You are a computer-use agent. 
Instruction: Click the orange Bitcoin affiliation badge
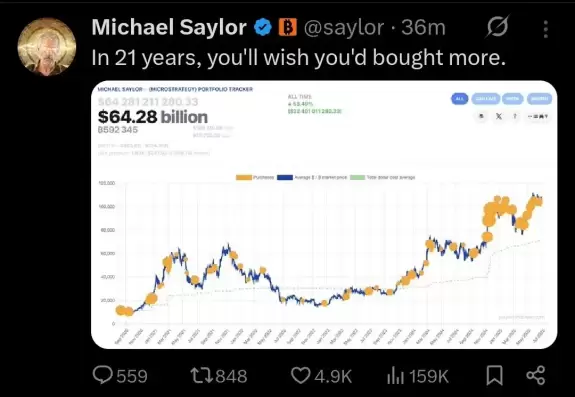(x=288, y=27)
